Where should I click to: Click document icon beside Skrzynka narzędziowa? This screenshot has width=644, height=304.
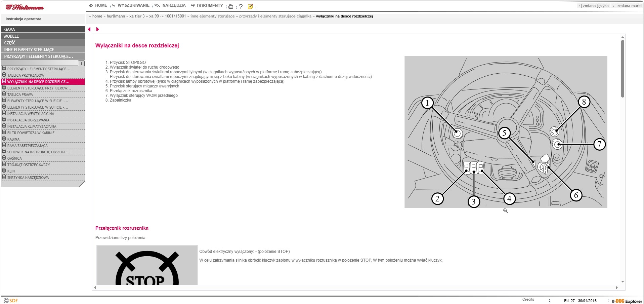4,177
